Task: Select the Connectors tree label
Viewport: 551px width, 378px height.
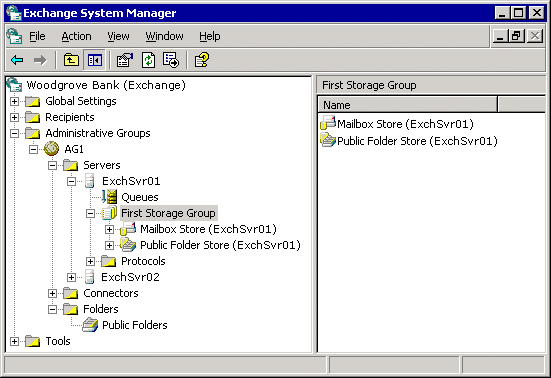Action: (x=111, y=293)
